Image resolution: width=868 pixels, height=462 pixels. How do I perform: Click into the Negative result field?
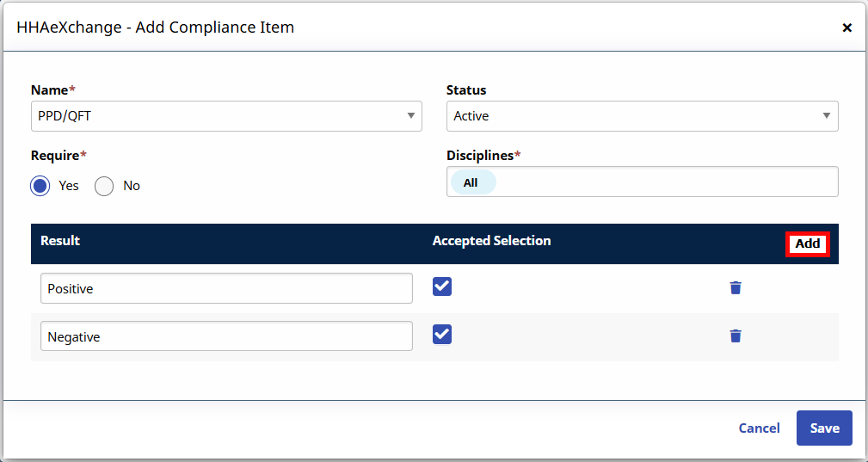pyautogui.click(x=226, y=336)
